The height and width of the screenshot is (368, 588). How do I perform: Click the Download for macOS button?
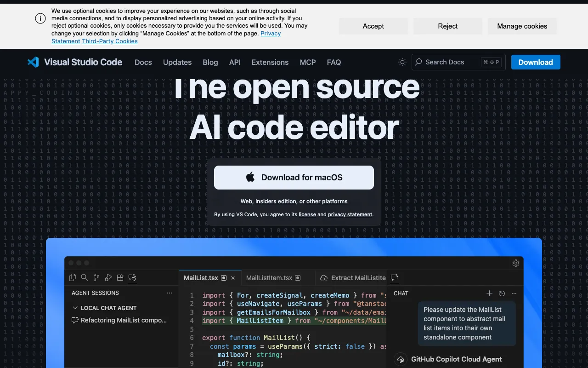[x=294, y=177]
